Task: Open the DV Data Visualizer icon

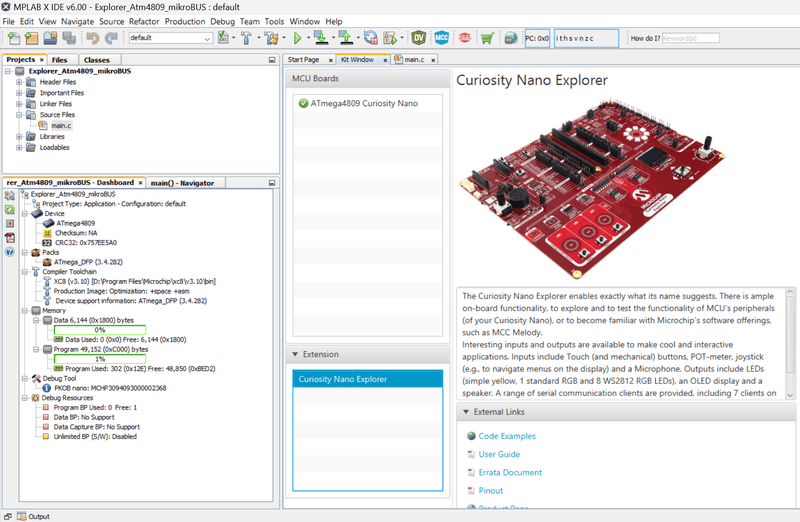Action: [419, 38]
